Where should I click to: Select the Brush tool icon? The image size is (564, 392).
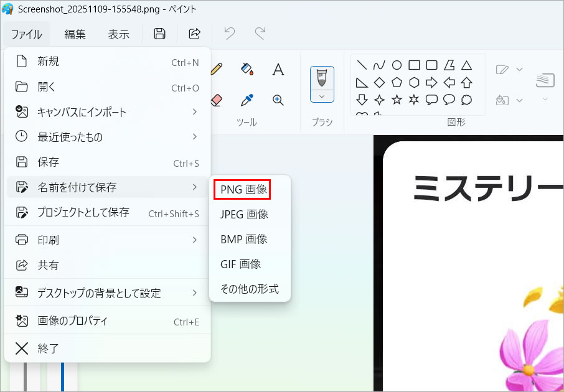tap(322, 78)
